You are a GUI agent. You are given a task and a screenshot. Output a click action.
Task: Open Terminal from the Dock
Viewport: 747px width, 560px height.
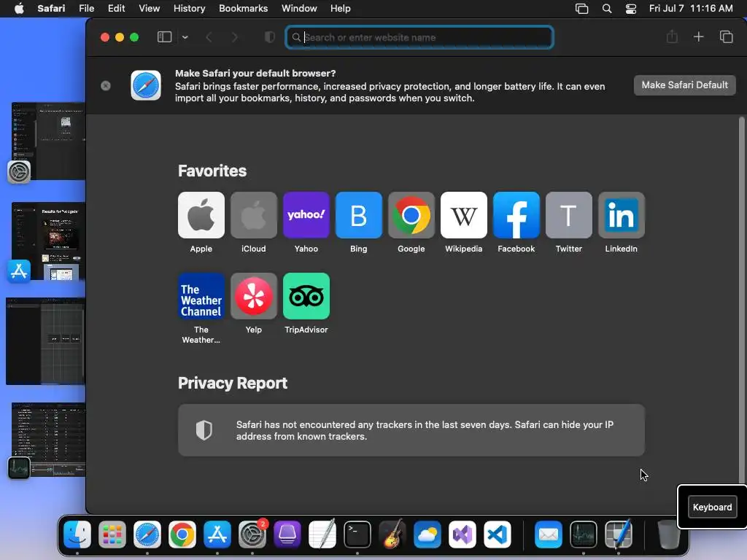pos(357,534)
